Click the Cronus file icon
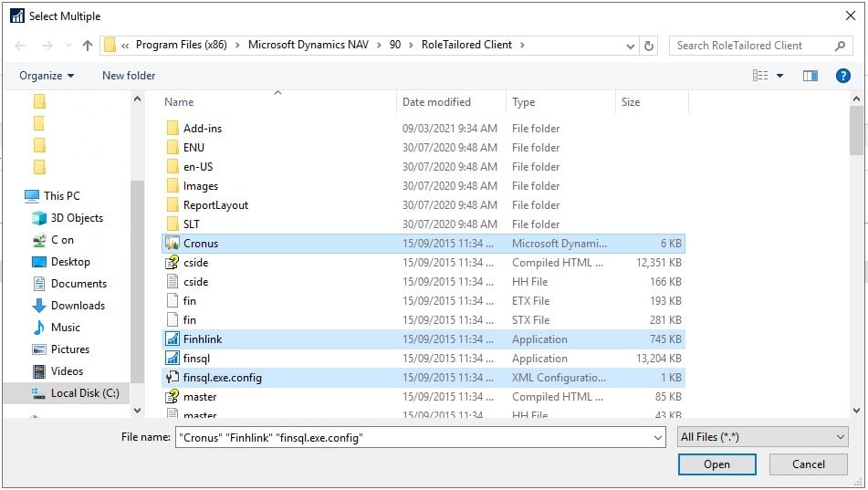868x490 pixels. click(x=173, y=243)
